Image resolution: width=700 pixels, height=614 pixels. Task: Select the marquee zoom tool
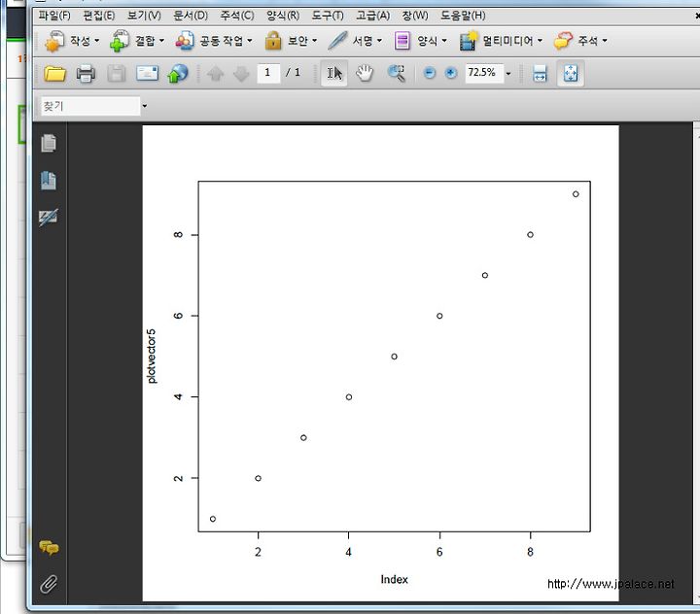click(397, 74)
